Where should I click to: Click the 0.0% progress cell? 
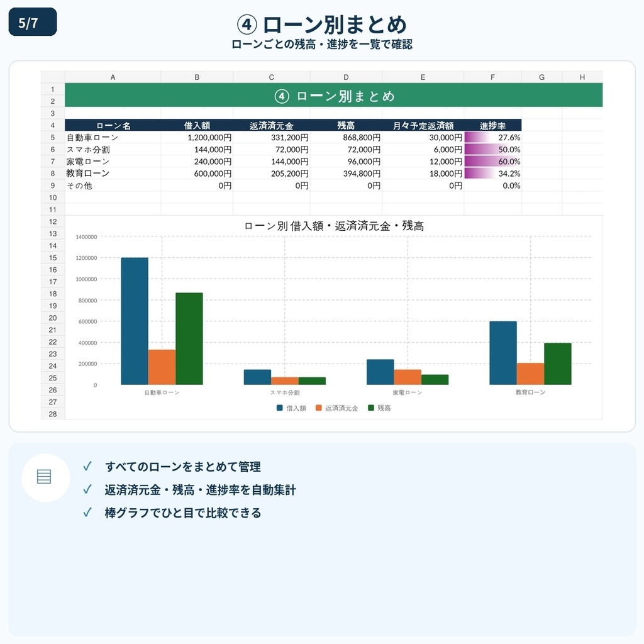coord(492,186)
